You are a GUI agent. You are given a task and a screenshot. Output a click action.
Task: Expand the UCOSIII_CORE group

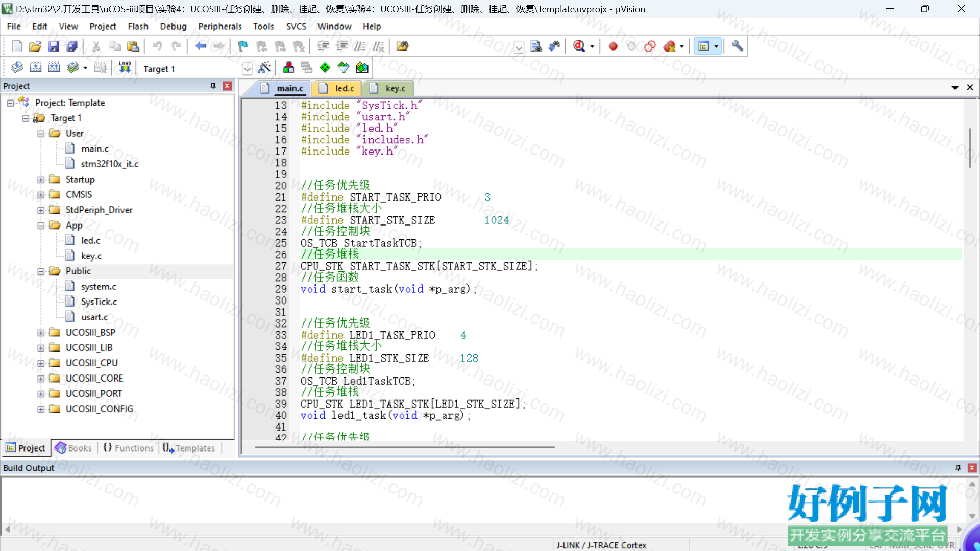(x=41, y=379)
